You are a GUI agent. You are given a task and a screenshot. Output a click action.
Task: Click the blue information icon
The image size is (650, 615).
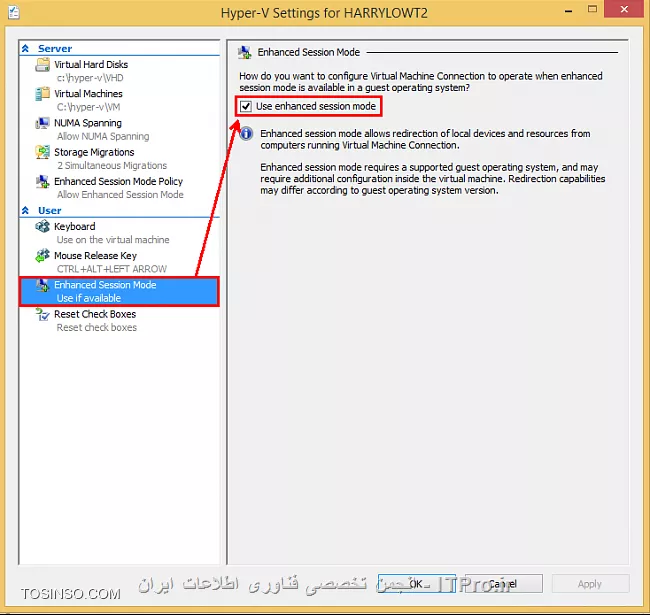click(246, 133)
